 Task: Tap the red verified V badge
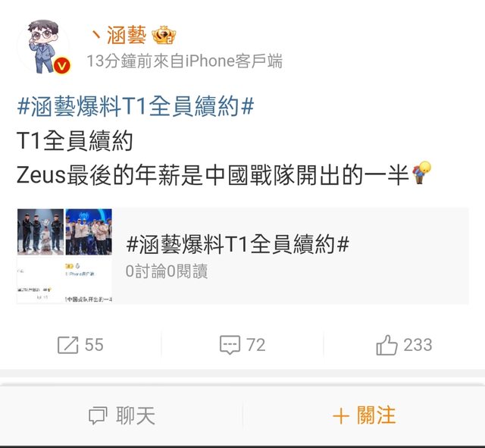tap(62, 66)
